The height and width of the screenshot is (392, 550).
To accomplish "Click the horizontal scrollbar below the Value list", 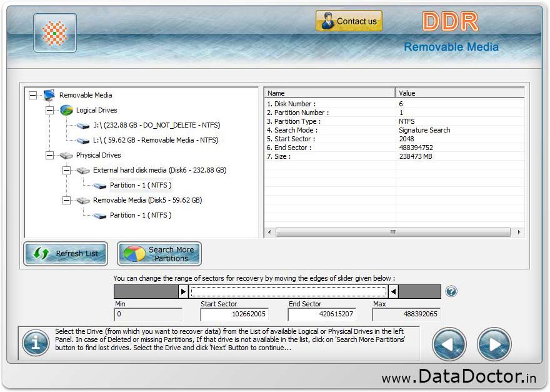I will 394,232.
